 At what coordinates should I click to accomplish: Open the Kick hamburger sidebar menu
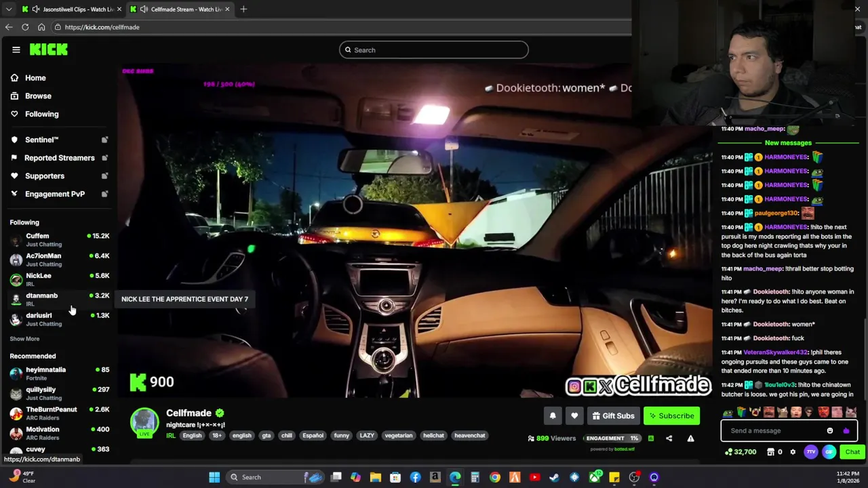[x=16, y=49]
